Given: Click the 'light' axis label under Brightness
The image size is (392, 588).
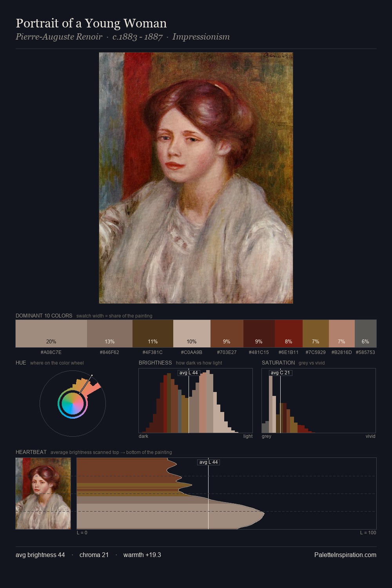Looking at the screenshot, I should pos(248,436).
